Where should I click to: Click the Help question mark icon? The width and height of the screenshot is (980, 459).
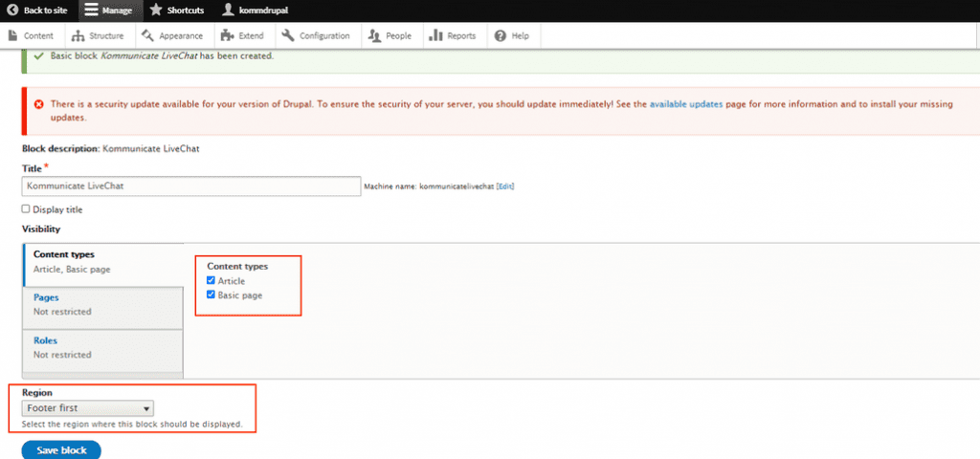[500, 35]
